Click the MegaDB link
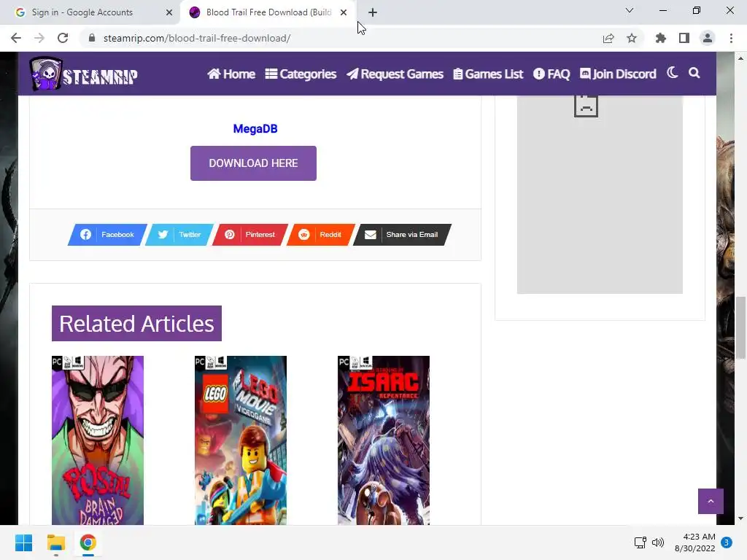Screen dimensions: 747x560 pos(255,128)
